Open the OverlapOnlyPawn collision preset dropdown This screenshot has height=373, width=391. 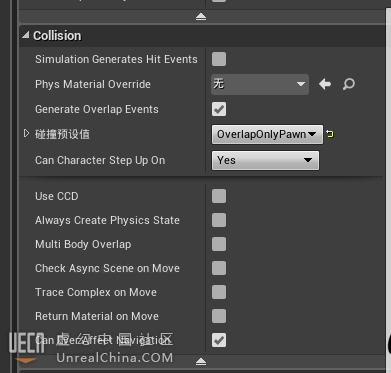pos(267,134)
